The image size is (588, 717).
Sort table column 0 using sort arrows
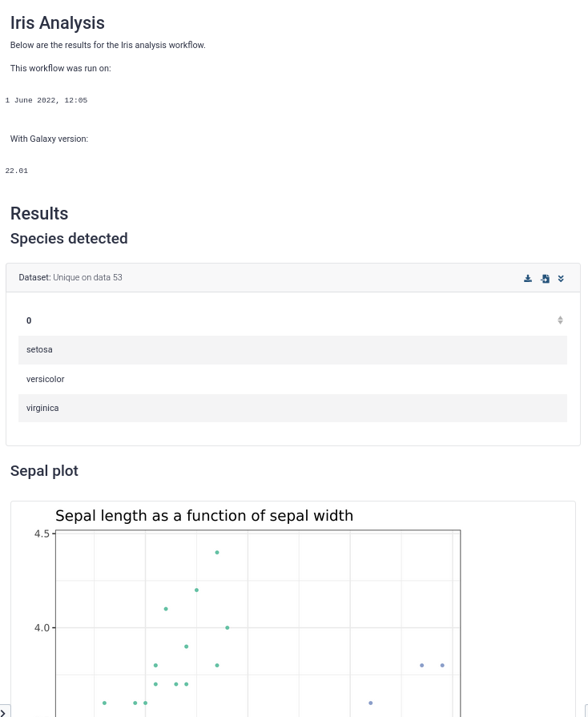560,320
